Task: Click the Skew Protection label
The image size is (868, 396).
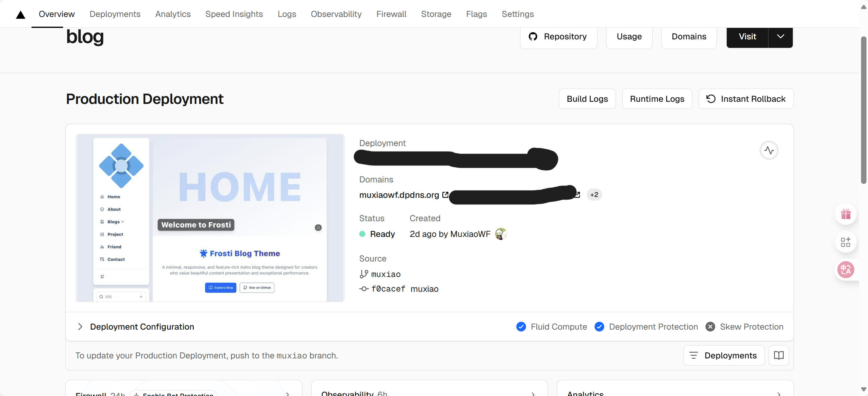Action: coord(751,327)
